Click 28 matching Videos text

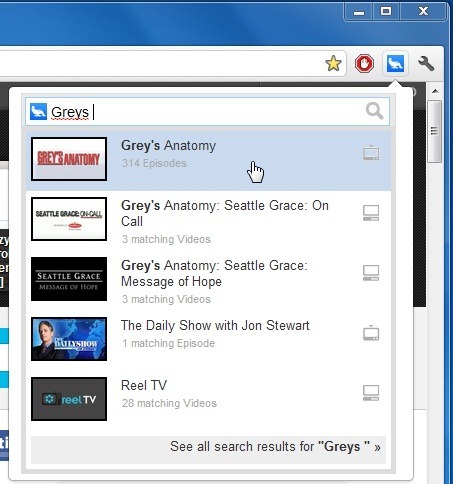169,403
